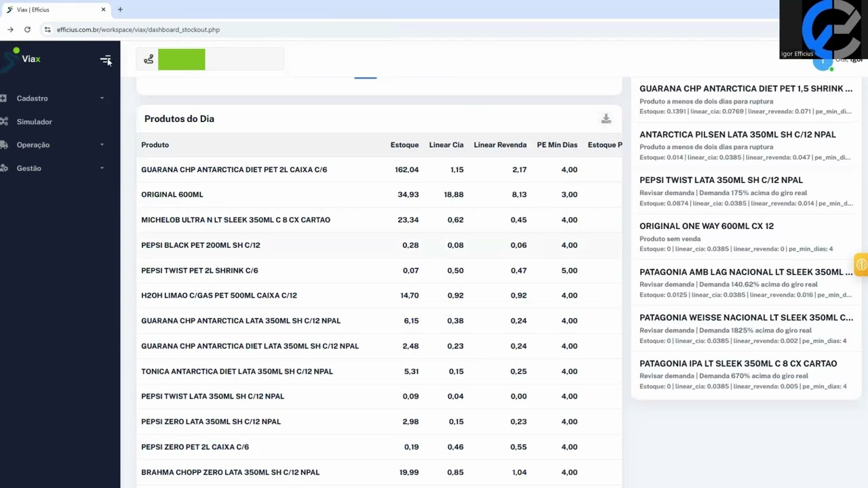Viewport: 868px width, 488px height.
Task: View site information beside the URL
Action: pyautogui.click(x=47, y=30)
